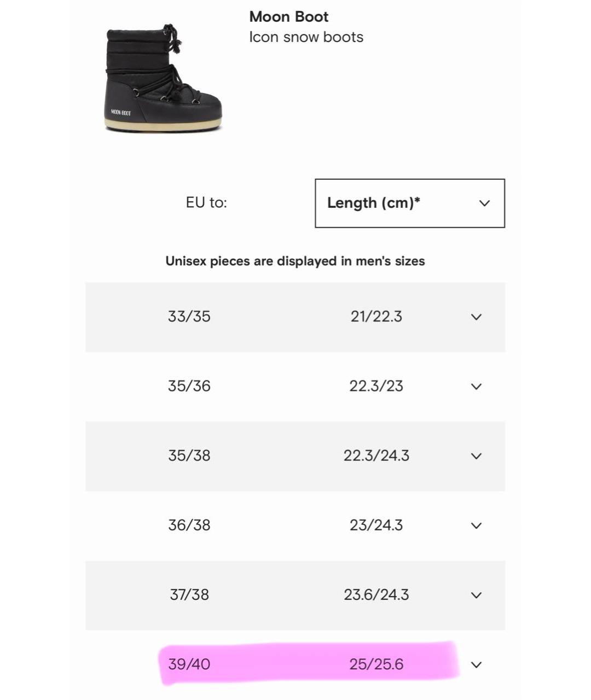Select EU size 33/35
The width and height of the screenshot is (591, 700).
pos(189,317)
